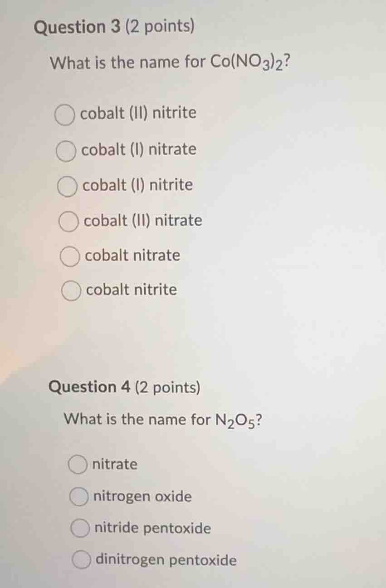This screenshot has width=386, height=588.
Task: Select the nitrate answer for Question 4
Action: [x=78, y=464]
